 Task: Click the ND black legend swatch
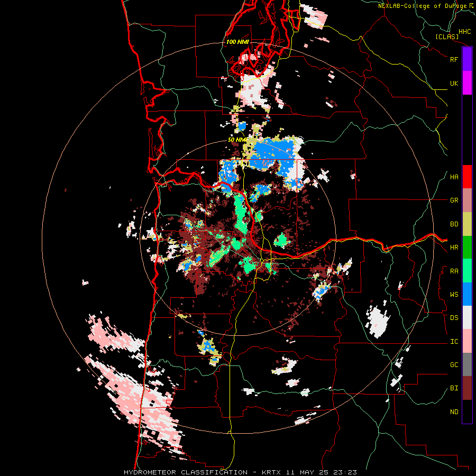[467, 411]
